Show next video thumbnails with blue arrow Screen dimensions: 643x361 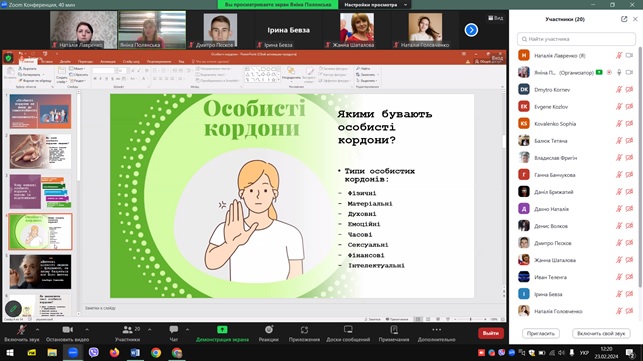(x=471, y=30)
